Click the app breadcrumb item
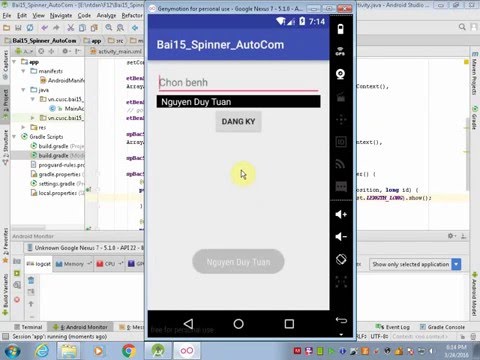 tap(93, 41)
